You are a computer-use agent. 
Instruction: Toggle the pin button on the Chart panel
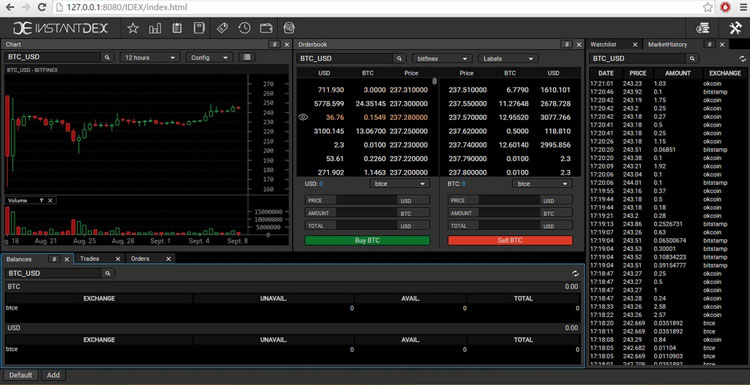275,44
